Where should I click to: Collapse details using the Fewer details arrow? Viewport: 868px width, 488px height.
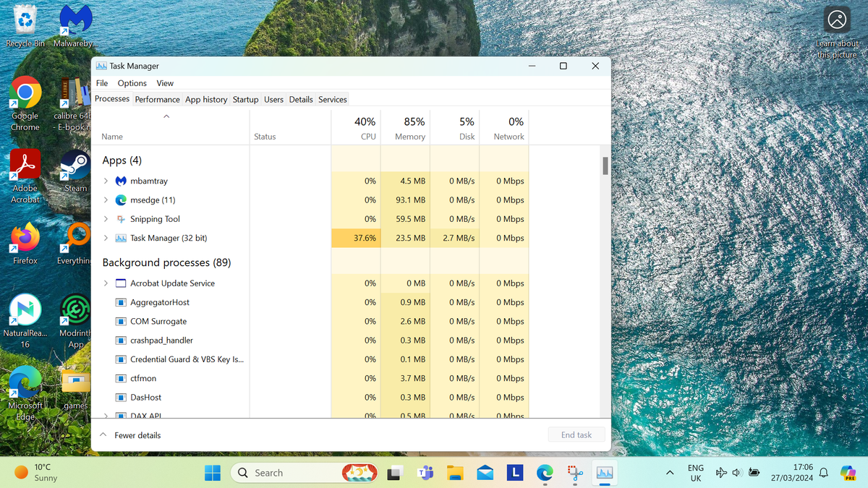point(102,435)
